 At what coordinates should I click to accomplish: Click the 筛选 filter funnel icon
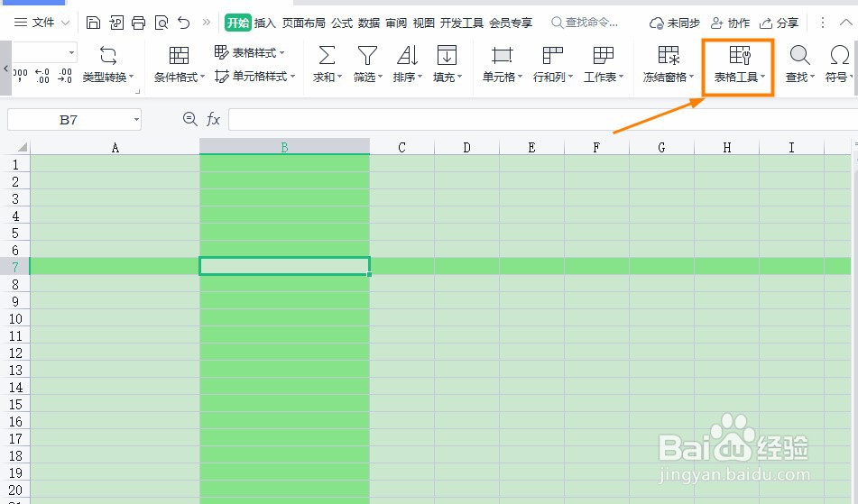point(367,55)
